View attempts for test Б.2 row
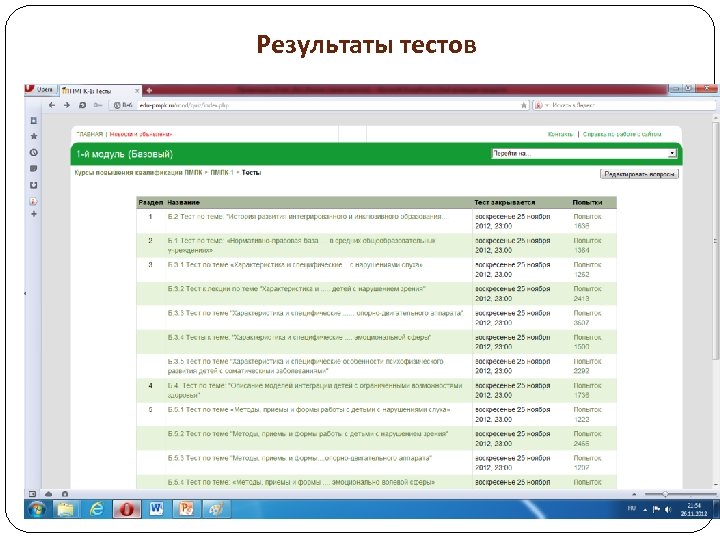 point(587,221)
